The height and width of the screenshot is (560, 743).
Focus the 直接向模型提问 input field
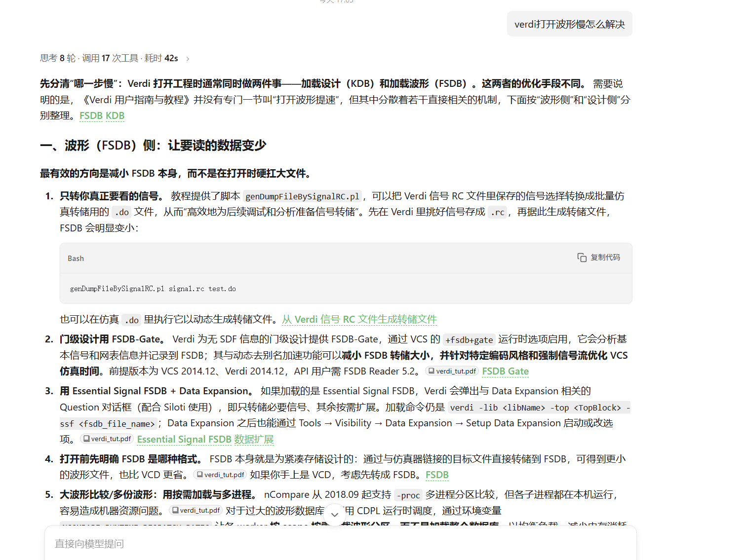coord(341,544)
